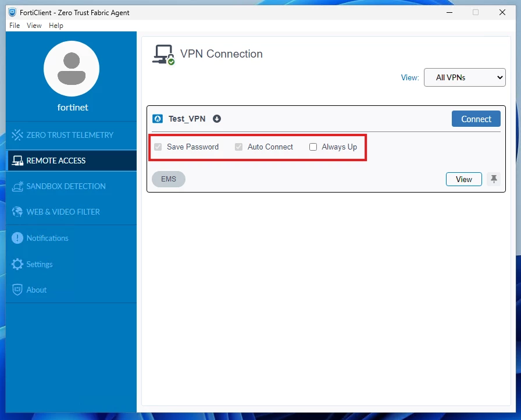Click the download arrow icon beside Test_VPN

click(x=217, y=119)
